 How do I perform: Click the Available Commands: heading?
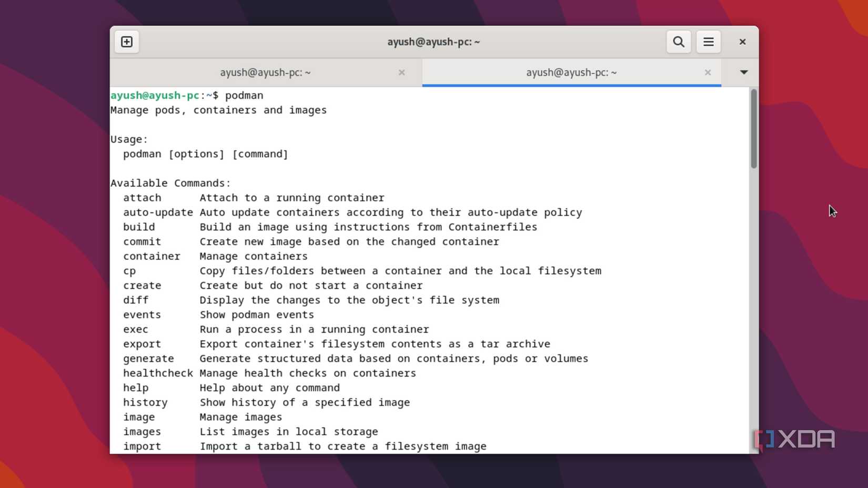click(170, 182)
